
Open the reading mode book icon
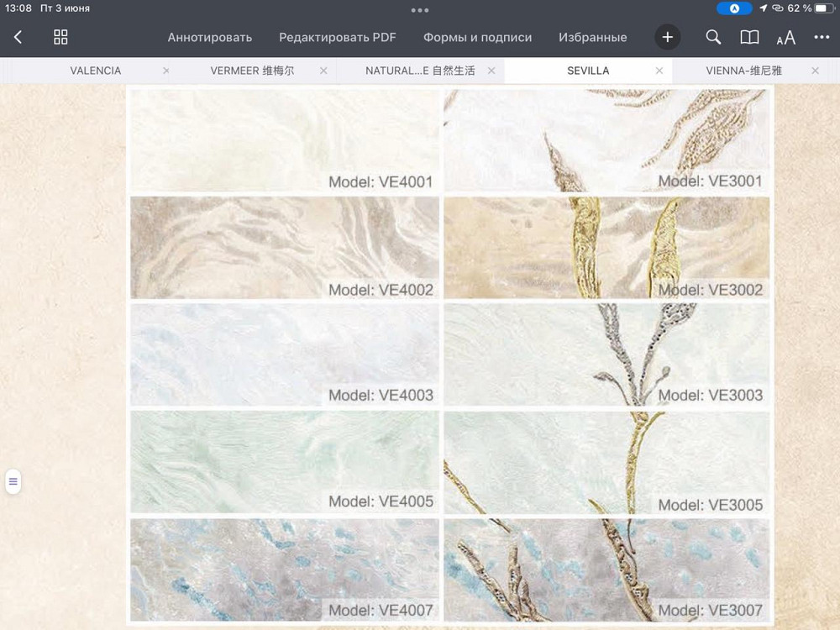tap(749, 37)
